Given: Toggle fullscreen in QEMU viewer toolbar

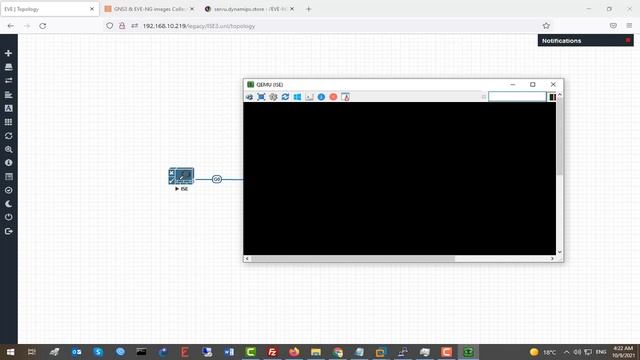Looking at the screenshot, I should click(x=261, y=97).
